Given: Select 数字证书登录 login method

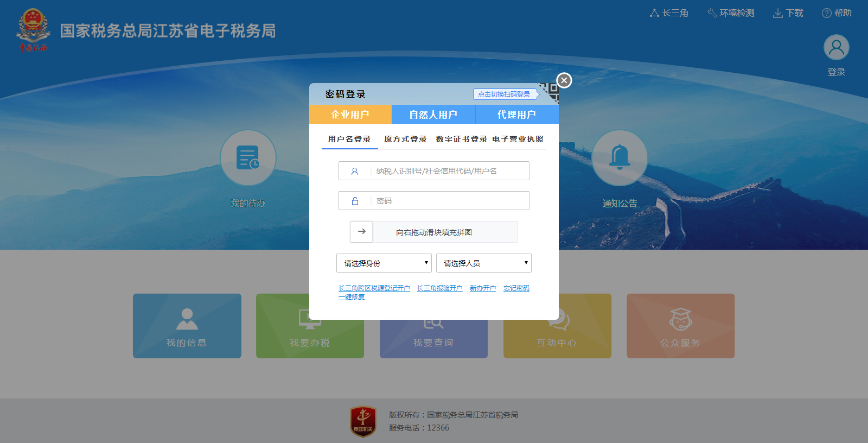Looking at the screenshot, I should [x=462, y=140].
